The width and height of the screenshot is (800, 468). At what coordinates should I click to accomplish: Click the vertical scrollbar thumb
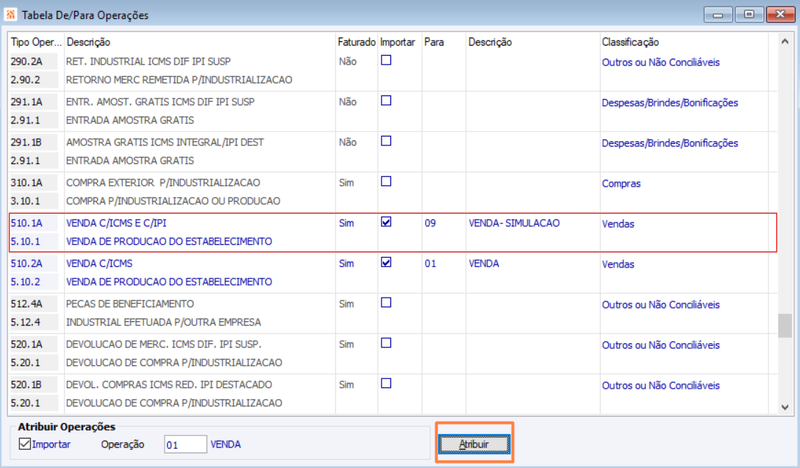point(785,326)
